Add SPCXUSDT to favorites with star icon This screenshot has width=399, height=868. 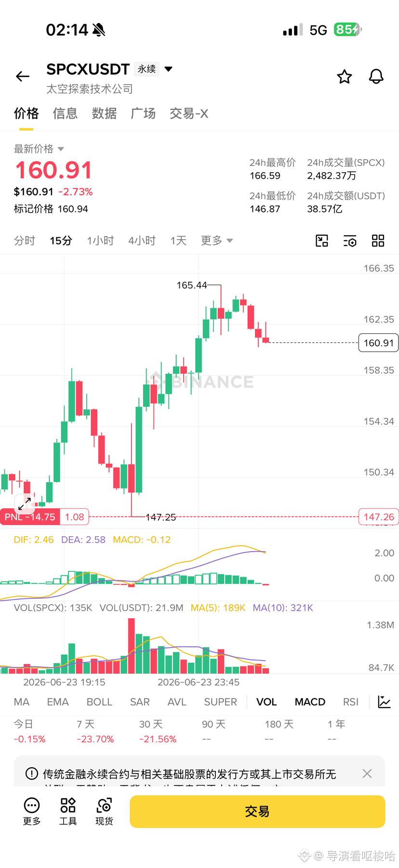click(x=344, y=76)
